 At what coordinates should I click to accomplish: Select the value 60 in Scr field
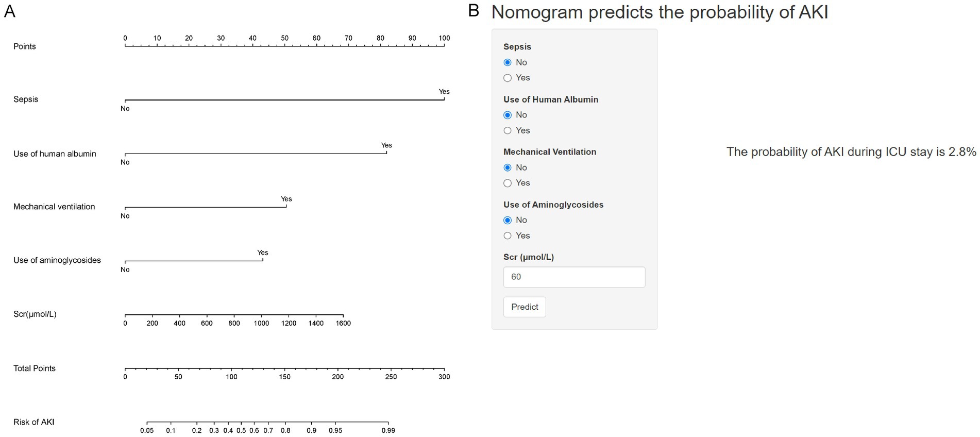[x=516, y=277]
